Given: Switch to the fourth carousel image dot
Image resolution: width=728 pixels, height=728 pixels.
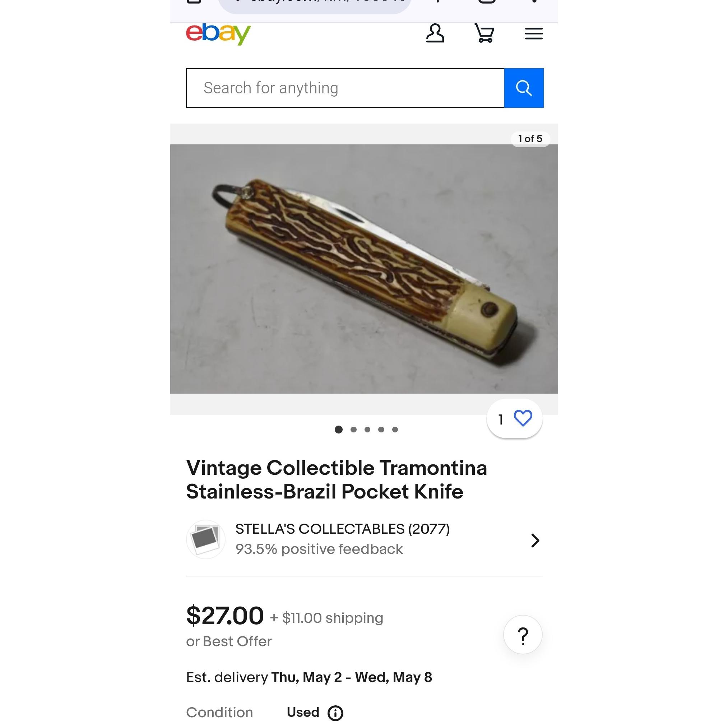Looking at the screenshot, I should (381, 430).
